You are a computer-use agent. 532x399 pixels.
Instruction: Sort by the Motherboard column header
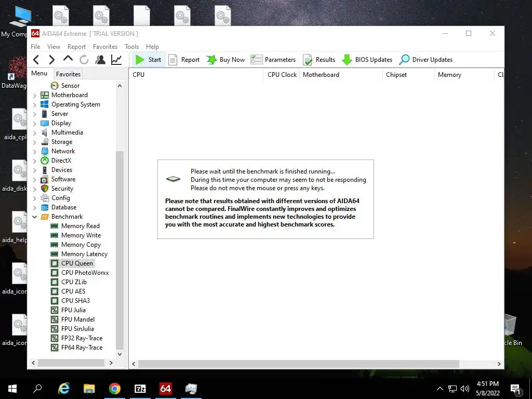pyautogui.click(x=341, y=75)
